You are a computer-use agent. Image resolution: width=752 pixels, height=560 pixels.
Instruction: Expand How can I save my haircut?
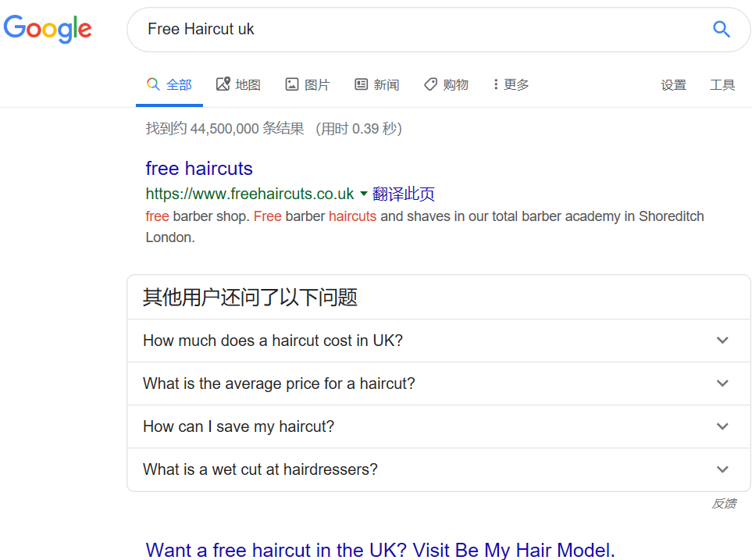(x=438, y=426)
